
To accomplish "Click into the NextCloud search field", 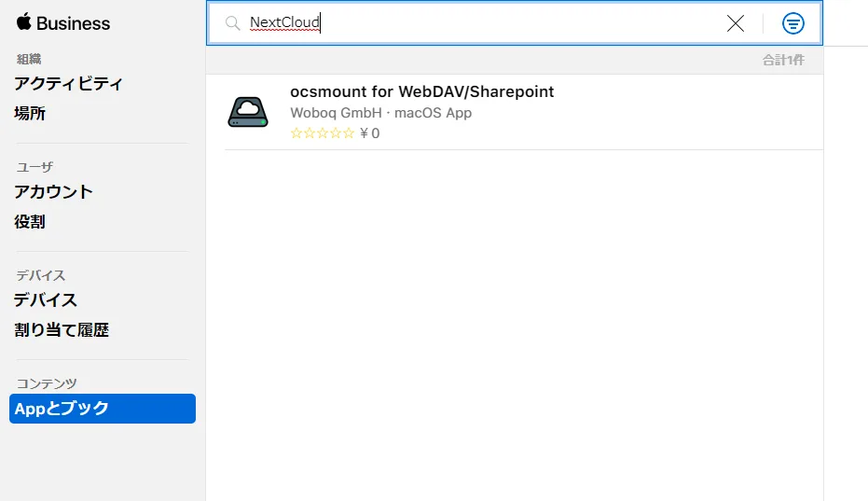I will point(485,23).
